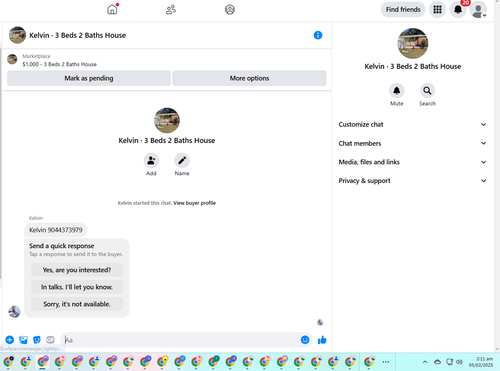Choose a sticker icon in composer
500x371 pixels.
coord(37,340)
